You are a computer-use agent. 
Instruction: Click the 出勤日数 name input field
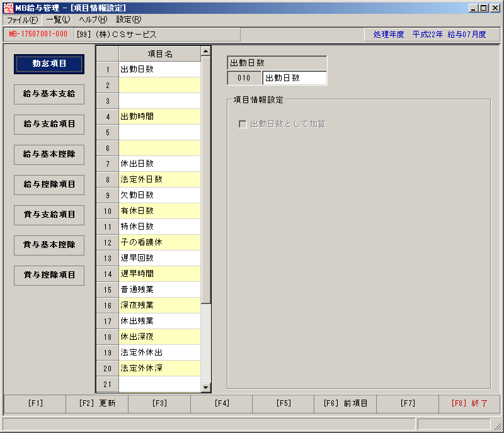click(x=294, y=78)
